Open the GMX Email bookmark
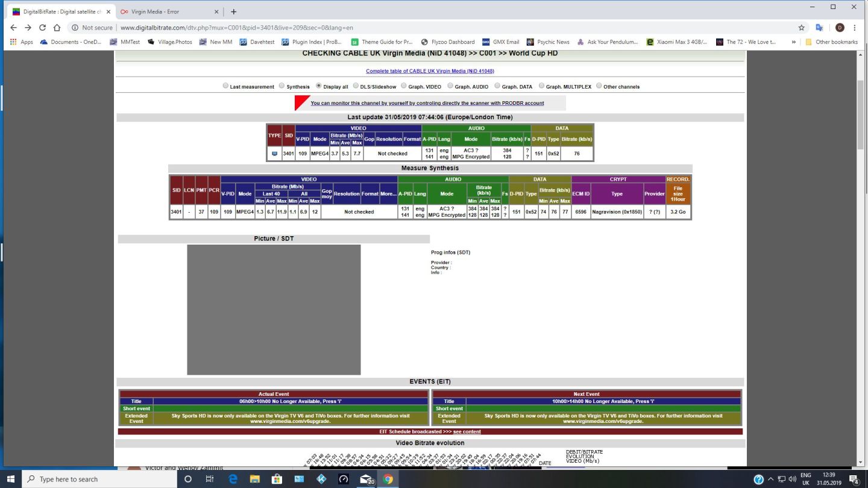This screenshot has height=488, width=868. click(501, 42)
